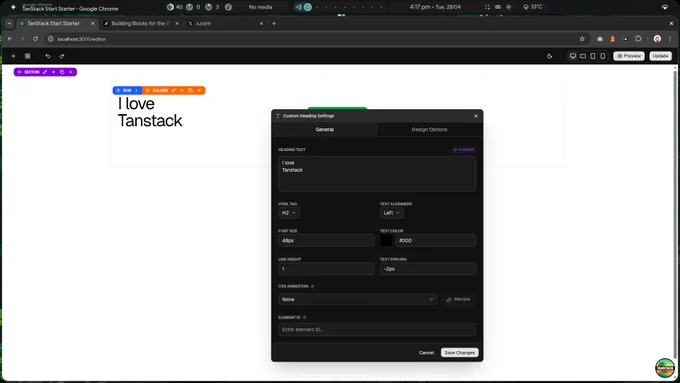Viewport: 680px width, 383px height.
Task: Open the HTML Tag H2 dropdown
Action: click(289, 213)
